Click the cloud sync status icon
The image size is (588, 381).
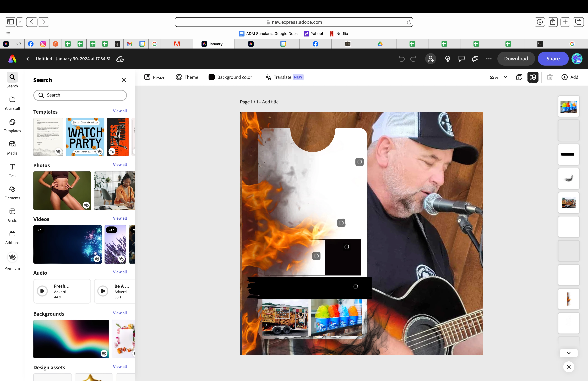(x=120, y=59)
